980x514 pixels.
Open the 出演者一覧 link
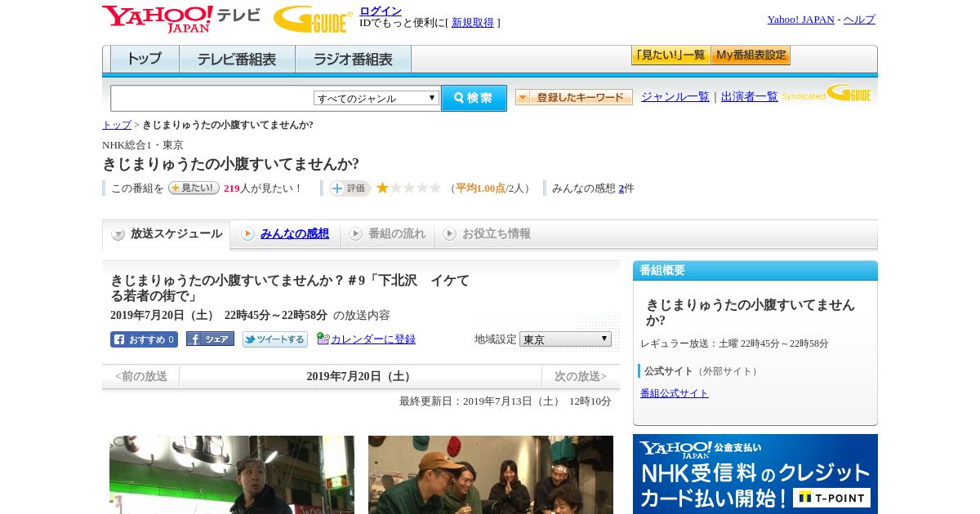point(750,97)
